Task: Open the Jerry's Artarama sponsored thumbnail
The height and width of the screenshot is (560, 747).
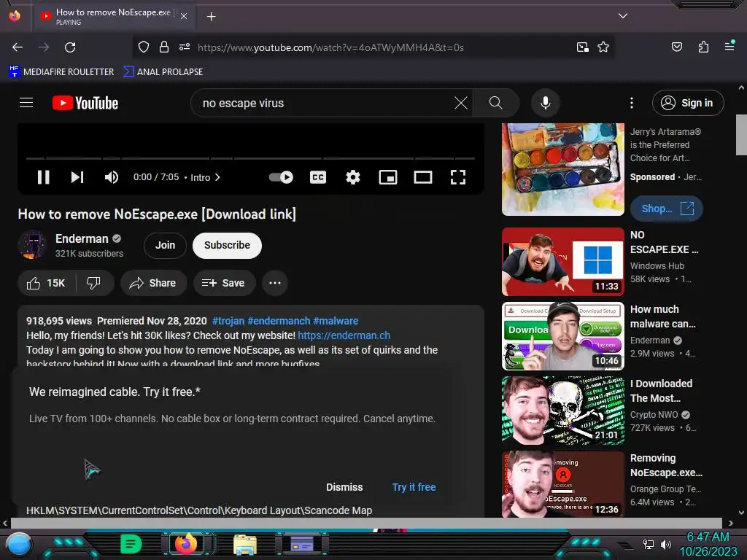Action: pyautogui.click(x=563, y=169)
